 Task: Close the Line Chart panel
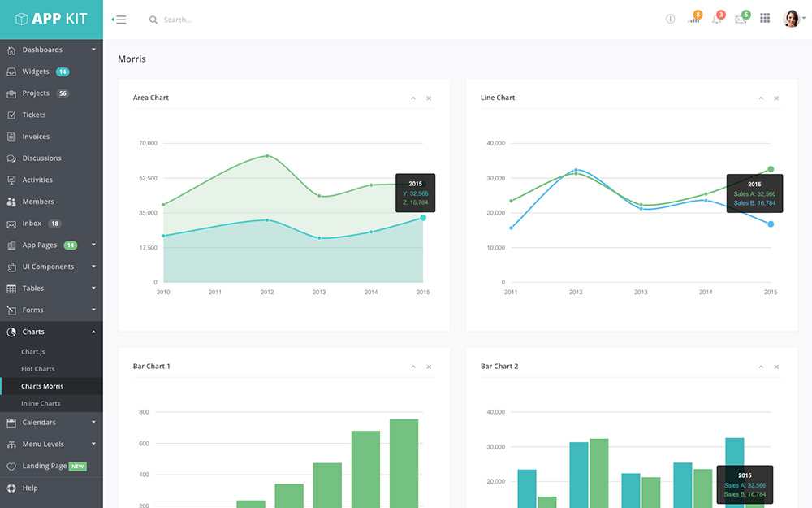[776, 98]
